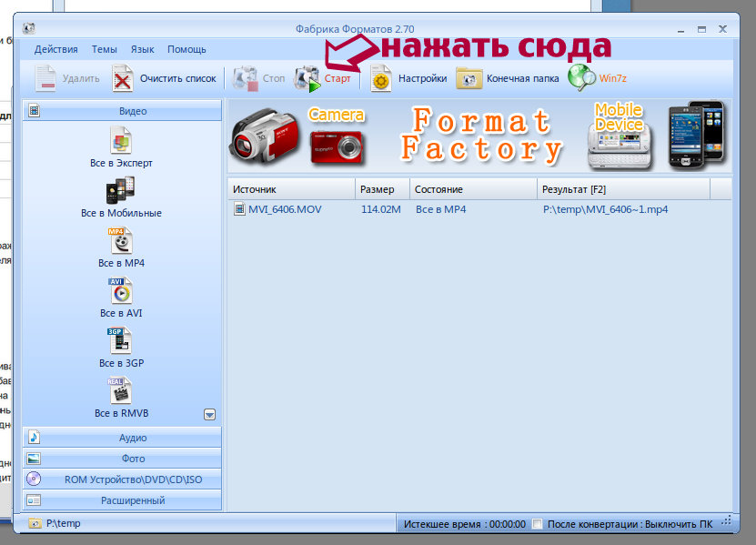This screenshot has height=545, width=756.
Task: Open the Помощь menu
Action: [186, 49]
